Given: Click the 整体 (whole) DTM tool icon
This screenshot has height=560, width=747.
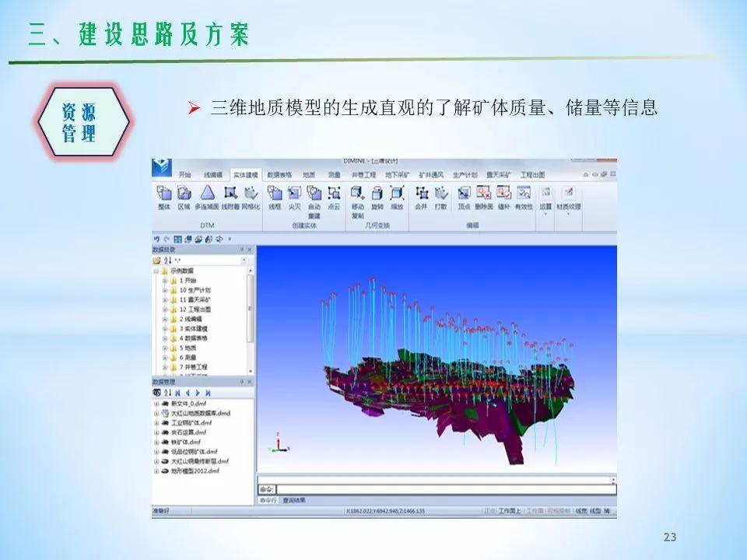Looking at the screenshot, I should (164, 194).
